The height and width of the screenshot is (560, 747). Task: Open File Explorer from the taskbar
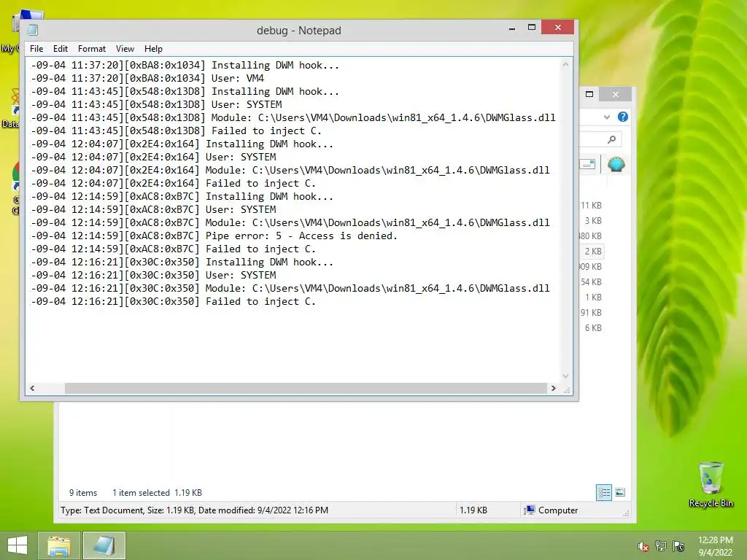58,545
